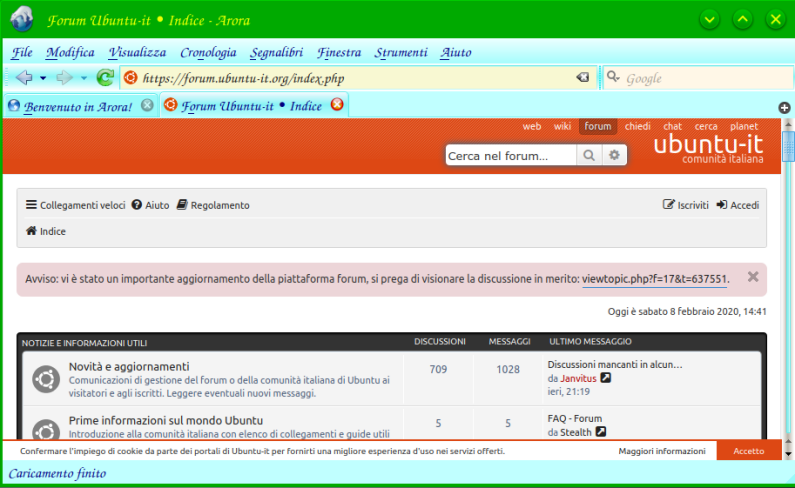
Task: Select the forum item in the top navigation
Action: 598,126
